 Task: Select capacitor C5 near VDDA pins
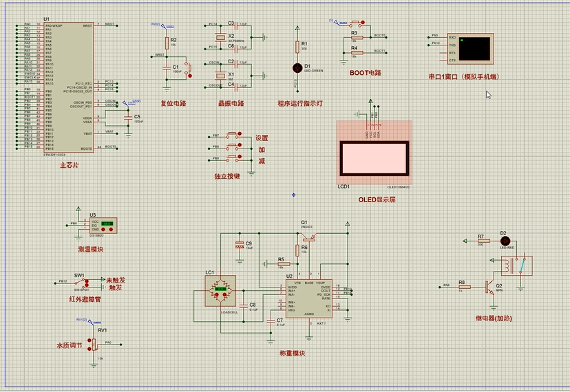pos(128,118)
